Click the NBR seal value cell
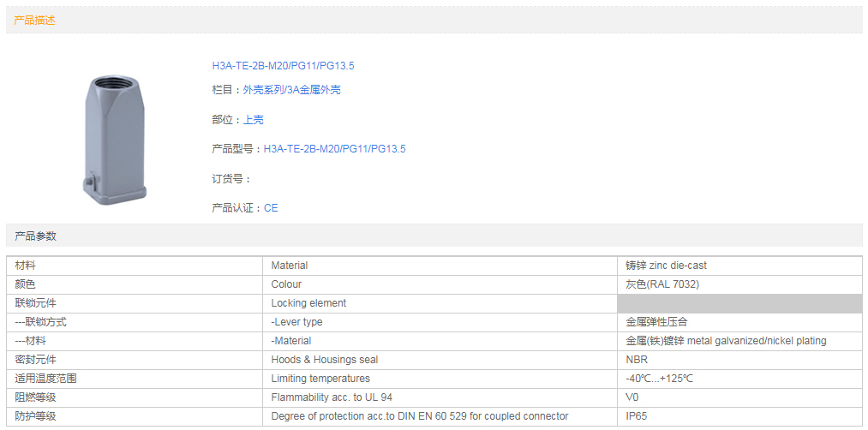This screenshot has width=868, height=430. point(637,360)
